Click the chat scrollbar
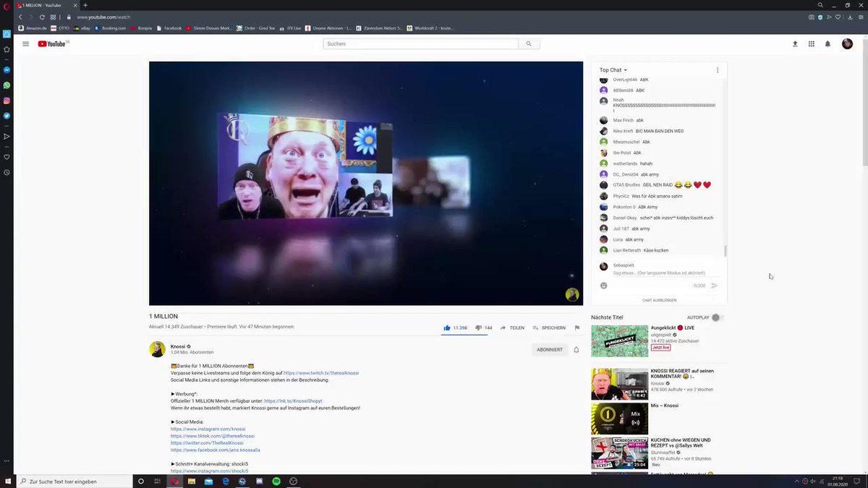Viewport: 868px width, 488px height. click(x=725, y=250)
